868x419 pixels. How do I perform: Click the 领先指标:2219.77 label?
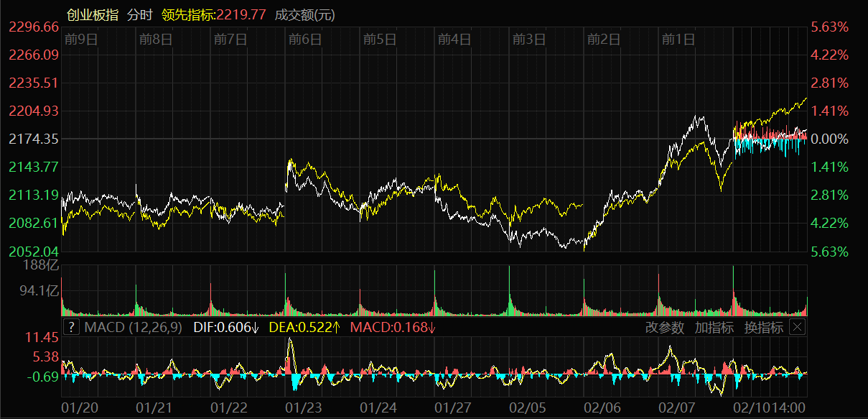click(x=214, y=14)
